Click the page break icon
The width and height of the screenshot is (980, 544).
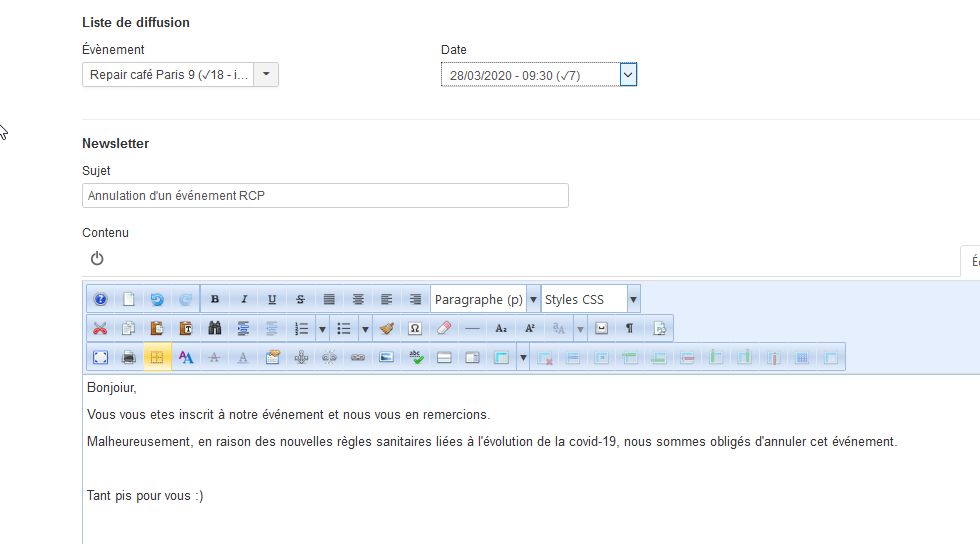tap(659, 328)
